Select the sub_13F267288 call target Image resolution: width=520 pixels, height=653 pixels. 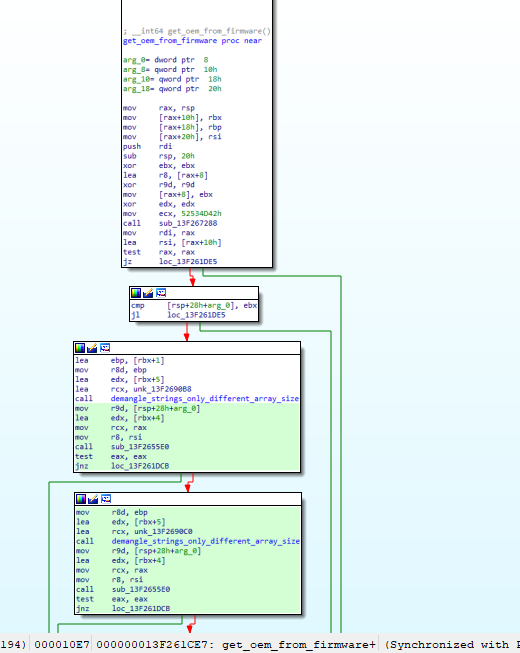click(x=188, y=223)
